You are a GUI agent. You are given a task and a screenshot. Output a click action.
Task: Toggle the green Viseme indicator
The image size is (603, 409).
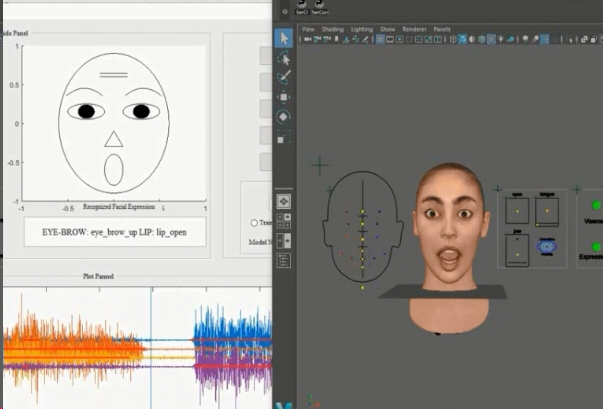[596, 205]
